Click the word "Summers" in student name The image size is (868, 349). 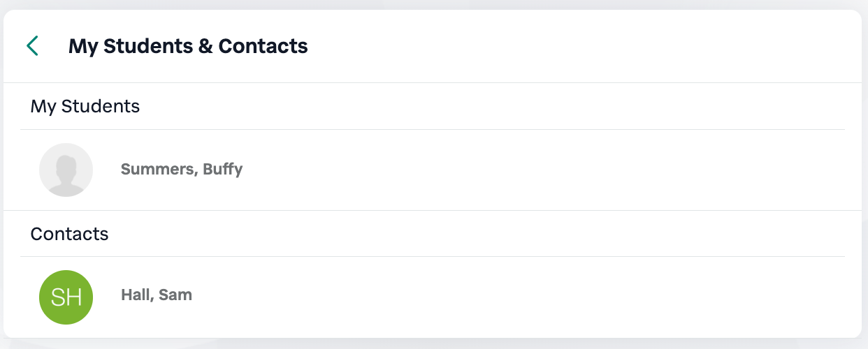[x=158, y=170]
